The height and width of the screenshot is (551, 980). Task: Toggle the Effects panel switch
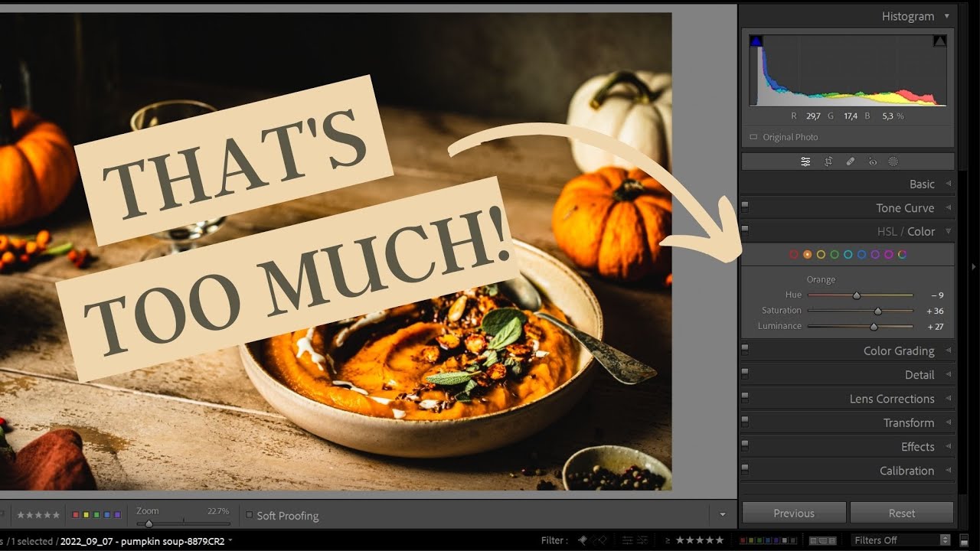(x=745, y=444)
